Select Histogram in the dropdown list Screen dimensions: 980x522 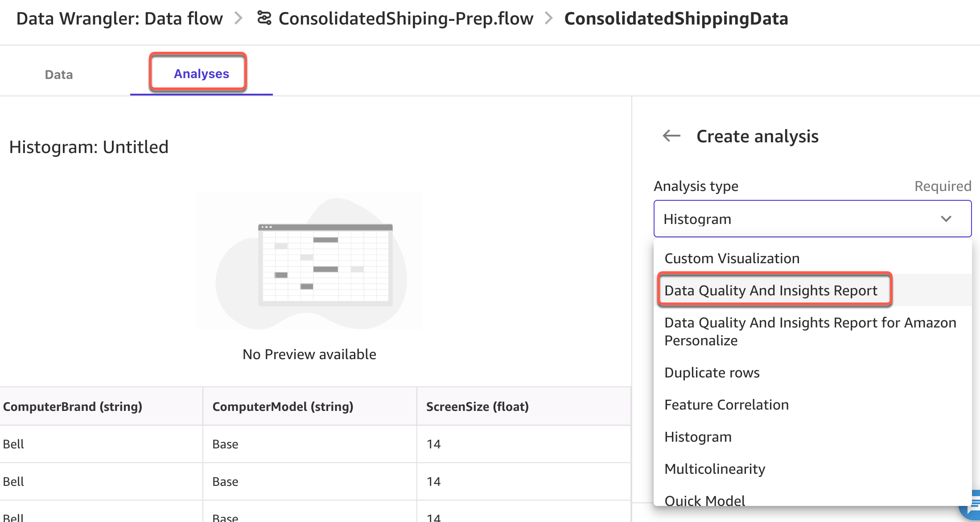(x=698, y=437)
